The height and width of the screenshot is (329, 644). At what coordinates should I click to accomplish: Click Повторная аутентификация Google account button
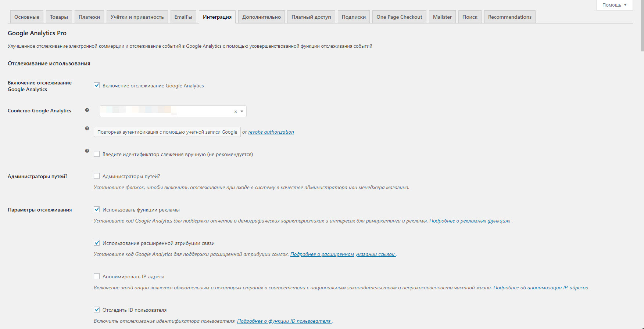tap(167, 132)
